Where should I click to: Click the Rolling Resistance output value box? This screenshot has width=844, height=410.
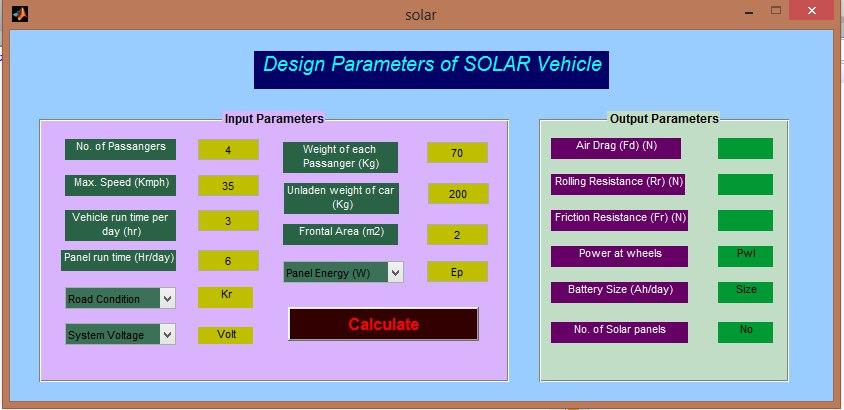pyautogui.click(x=745, y=184)
